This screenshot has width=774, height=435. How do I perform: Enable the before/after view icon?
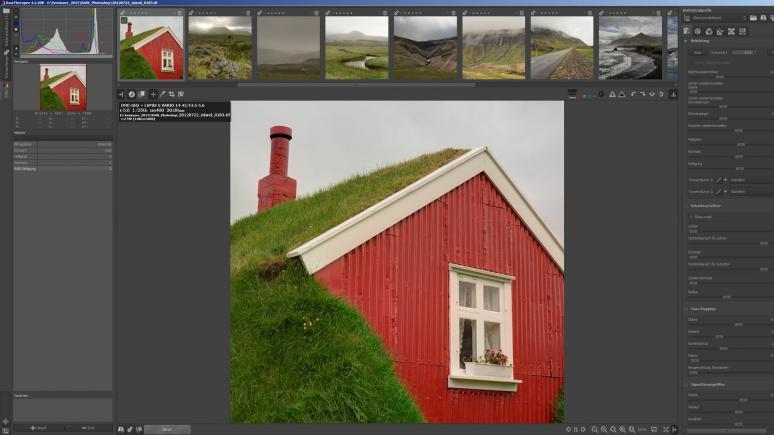tap(142, 94)
